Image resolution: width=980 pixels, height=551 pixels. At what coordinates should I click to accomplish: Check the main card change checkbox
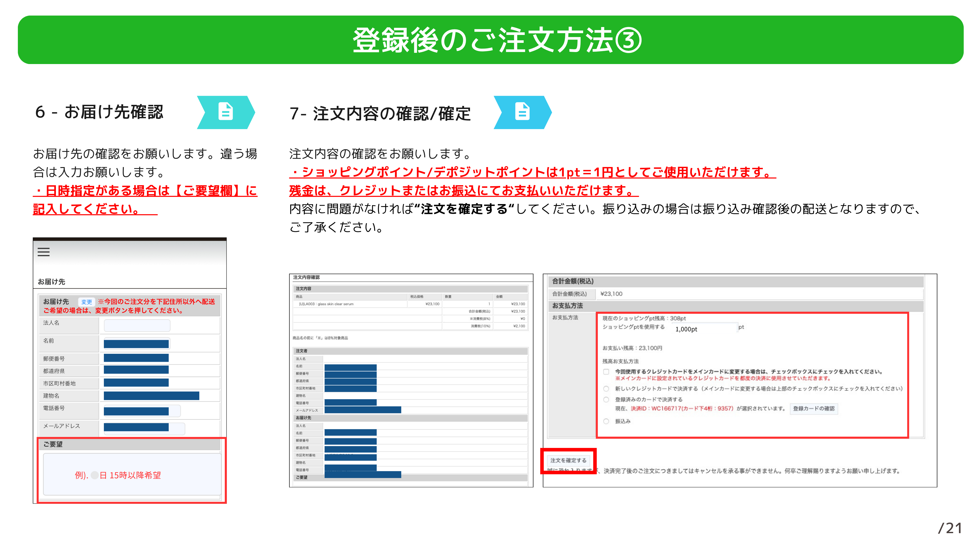pos(606,371)
